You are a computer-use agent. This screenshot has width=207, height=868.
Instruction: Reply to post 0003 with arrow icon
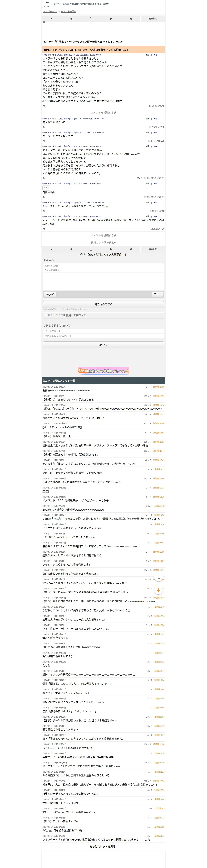point(44,141)
